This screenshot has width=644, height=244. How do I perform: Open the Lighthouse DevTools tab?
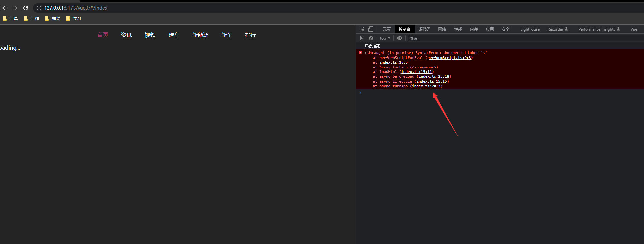coord(530,29)
